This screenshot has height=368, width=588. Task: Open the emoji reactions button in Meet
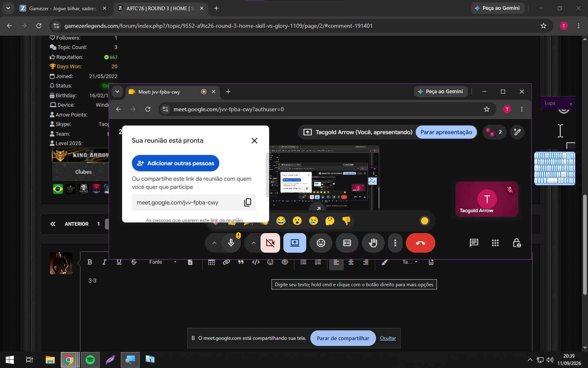[x=321, y=243]
